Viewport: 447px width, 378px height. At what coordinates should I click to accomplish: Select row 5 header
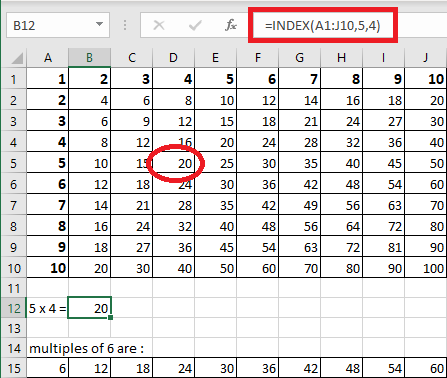click(x=14, y=163)
